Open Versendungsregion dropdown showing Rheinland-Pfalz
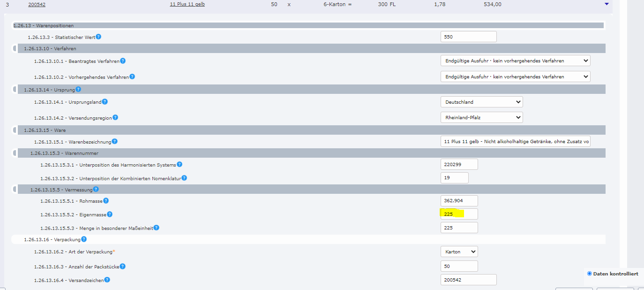The width and height of the screenshot is (644, 290). [x=481, y=117]
